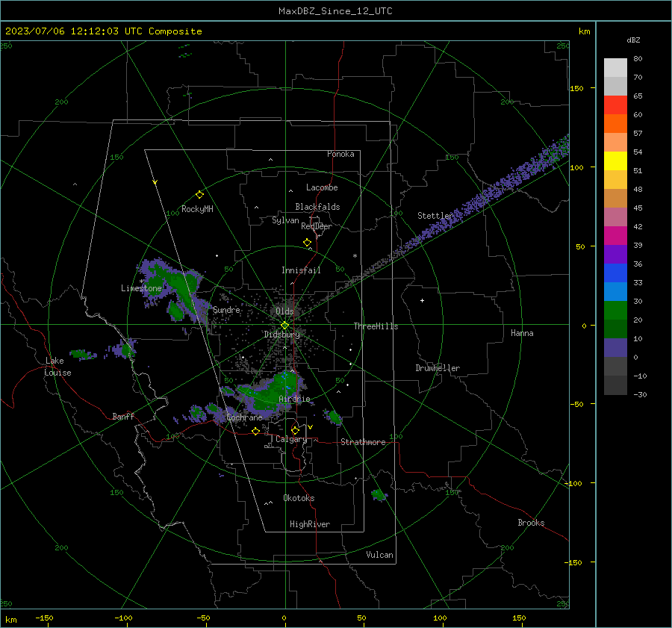Click the Innisfail town label
672x628 pixels.
(x=301, y=270)
